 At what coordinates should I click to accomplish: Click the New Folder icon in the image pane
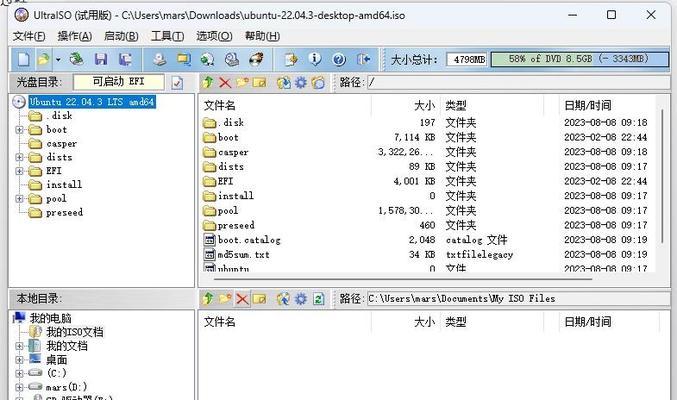pyautogui.click(x=242, y=82)
